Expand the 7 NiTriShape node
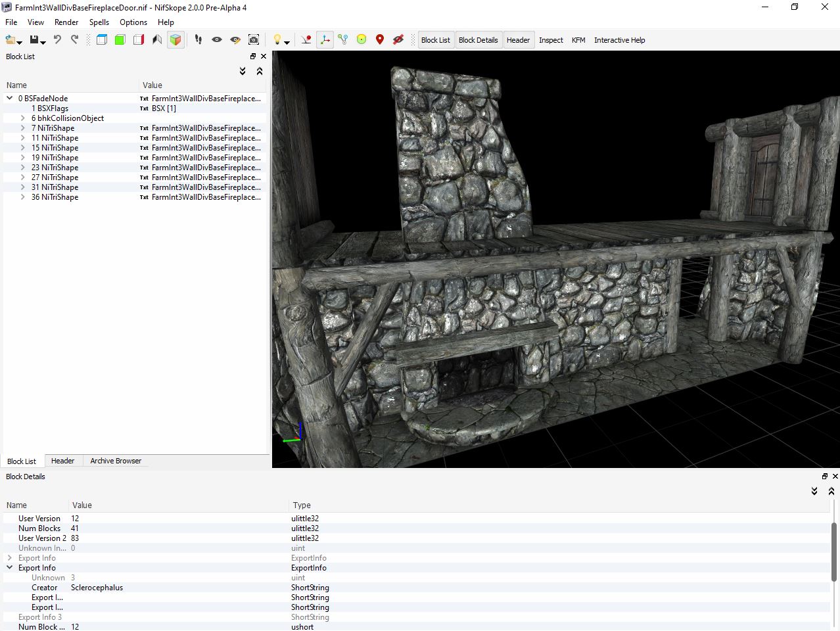Screen dimensions: 840x631 [23, 128]
